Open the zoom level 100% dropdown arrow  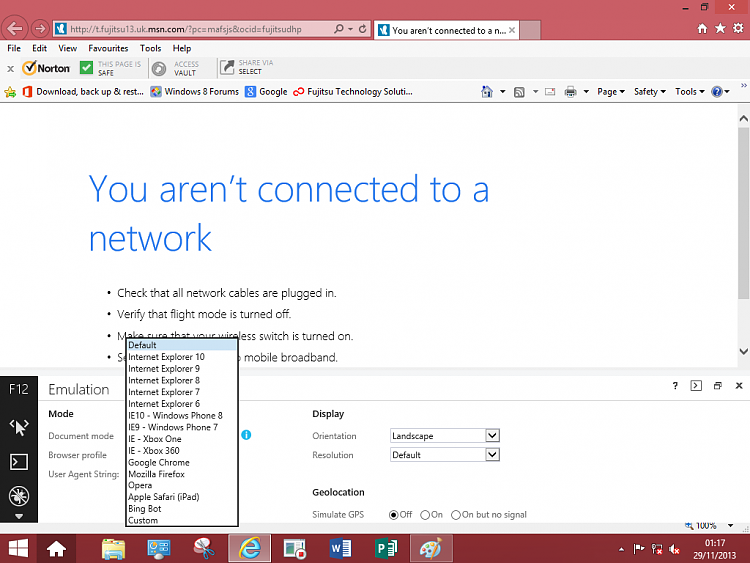point(730,525)
